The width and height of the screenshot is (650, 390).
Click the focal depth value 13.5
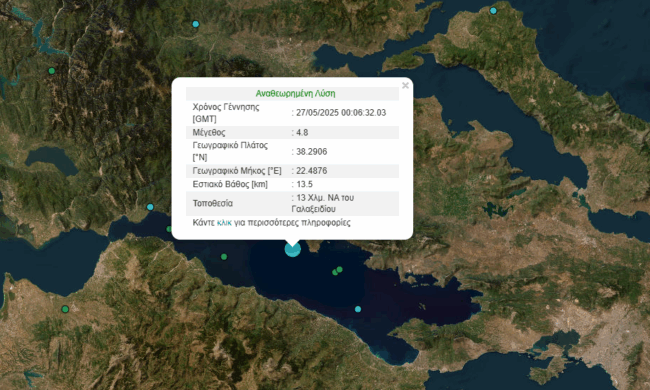click(x=304, y=184)
